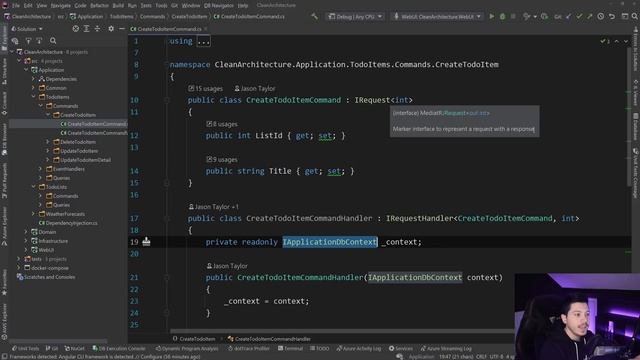
Task: Click the magnifier search icon in Solution explorer
Action: (53, 41)
